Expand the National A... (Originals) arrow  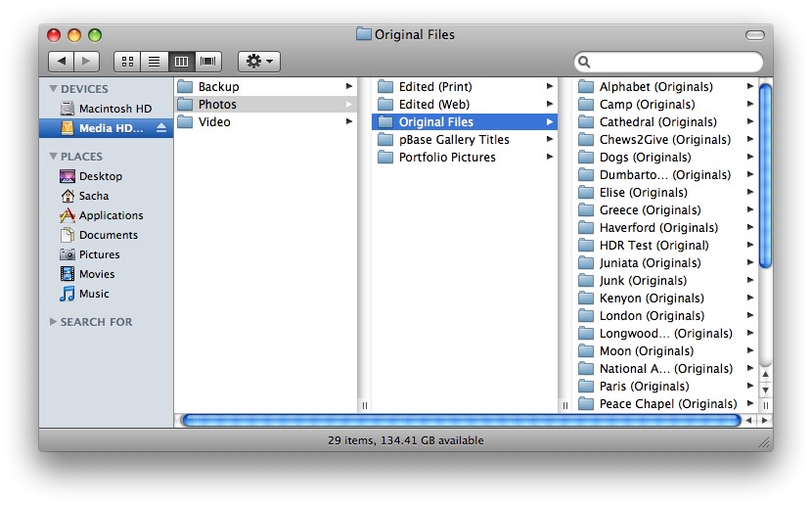pyautogui.click(x=749, y=368)
